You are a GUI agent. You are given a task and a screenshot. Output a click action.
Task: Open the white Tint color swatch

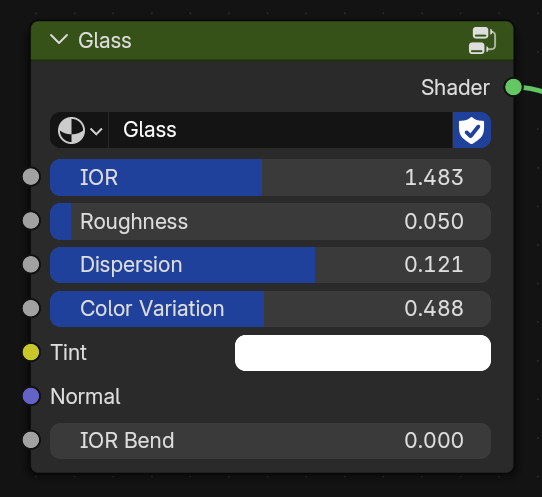coord(363,353)
